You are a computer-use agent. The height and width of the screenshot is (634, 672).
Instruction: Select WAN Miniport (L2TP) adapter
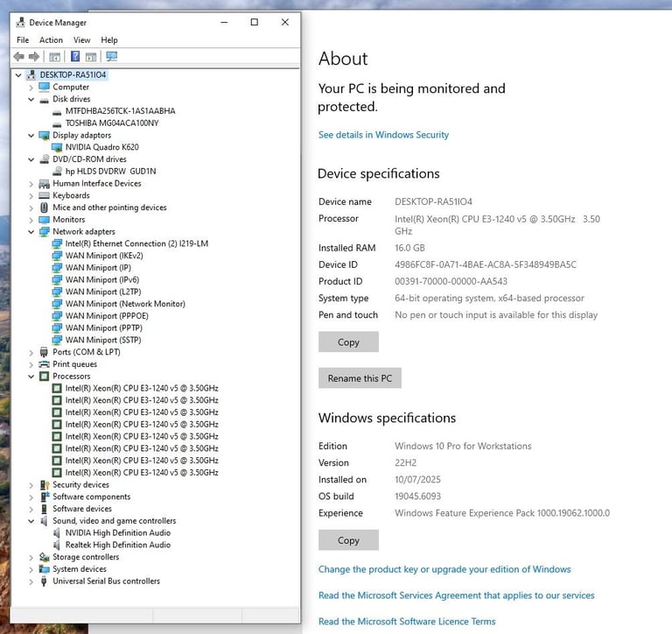click(x=103, y=292)
